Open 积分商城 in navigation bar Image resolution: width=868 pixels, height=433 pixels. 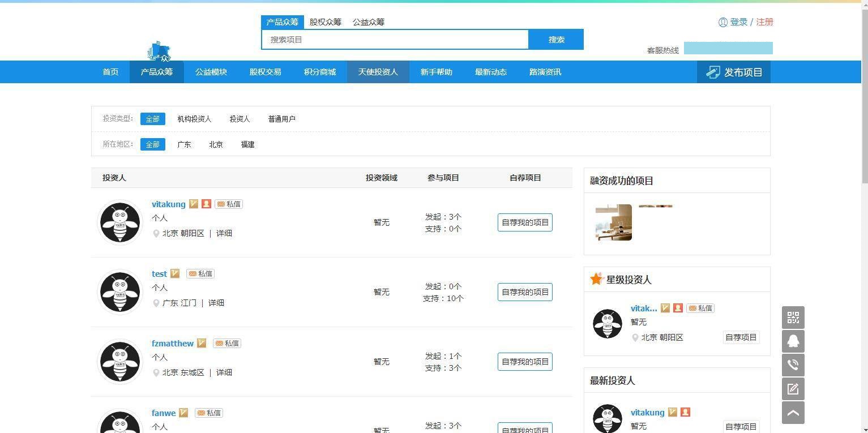(x=320, y=72)
